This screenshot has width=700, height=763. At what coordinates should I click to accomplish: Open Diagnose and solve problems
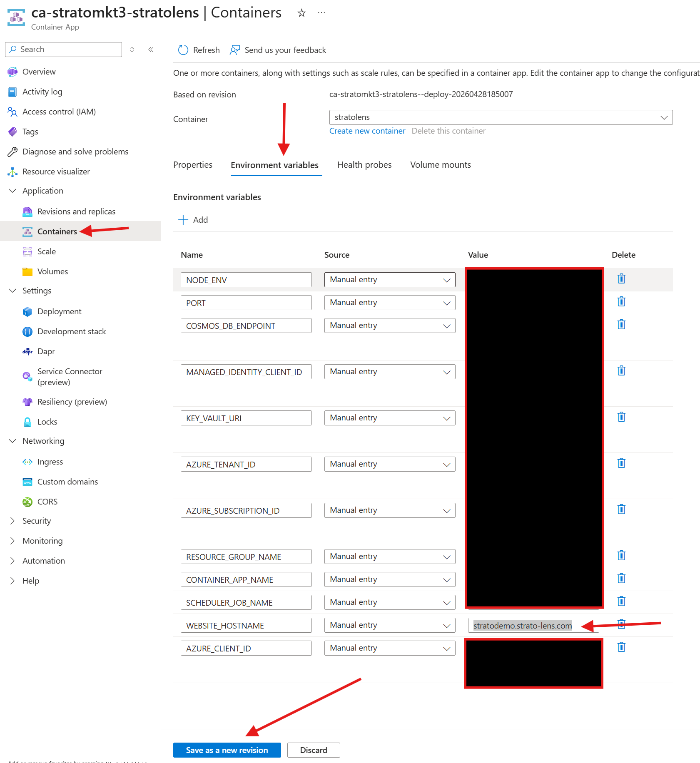point(75,152)
